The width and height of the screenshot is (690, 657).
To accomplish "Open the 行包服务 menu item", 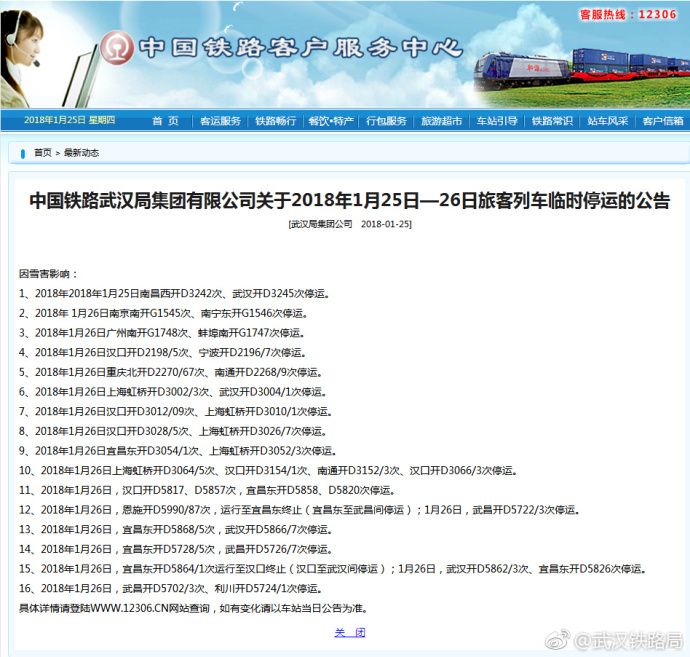I will pyautogui.click(x=386, y=121).
